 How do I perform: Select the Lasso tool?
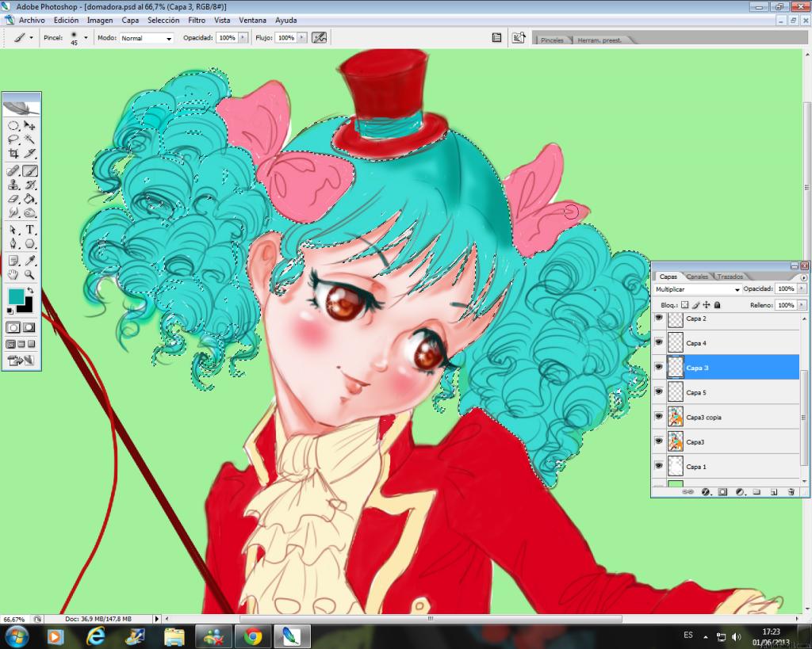[13, 139]
